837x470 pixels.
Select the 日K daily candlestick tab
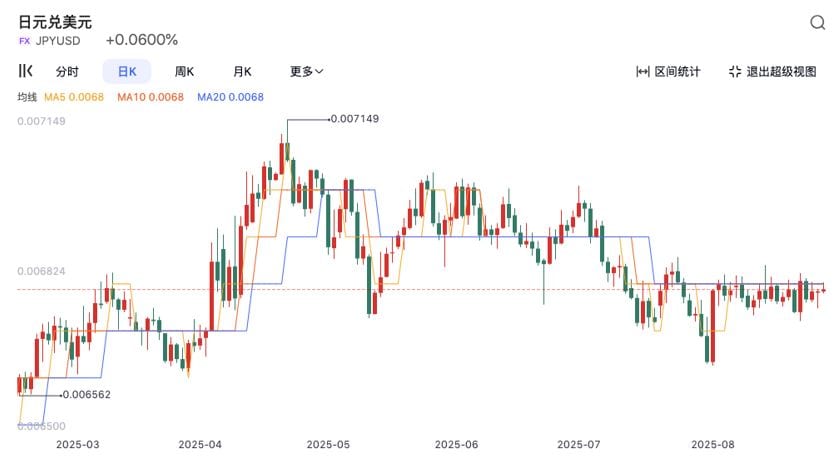point(127,72)
